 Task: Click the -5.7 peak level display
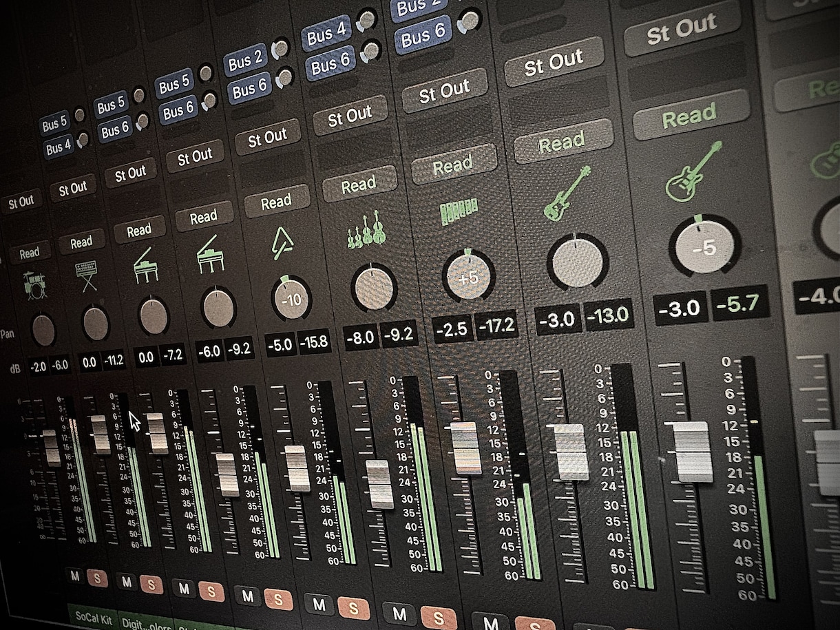tap(740, 302)
